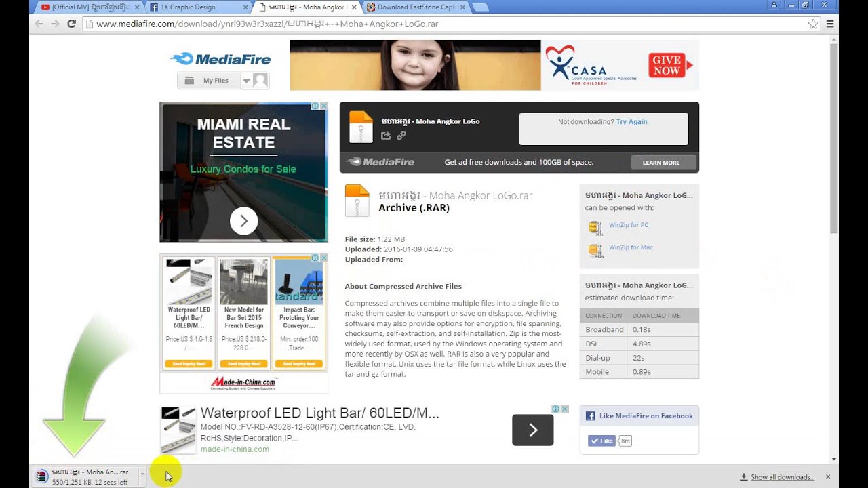Open a new tab
This screenshot has width=868, height=488.
[480, 7]
